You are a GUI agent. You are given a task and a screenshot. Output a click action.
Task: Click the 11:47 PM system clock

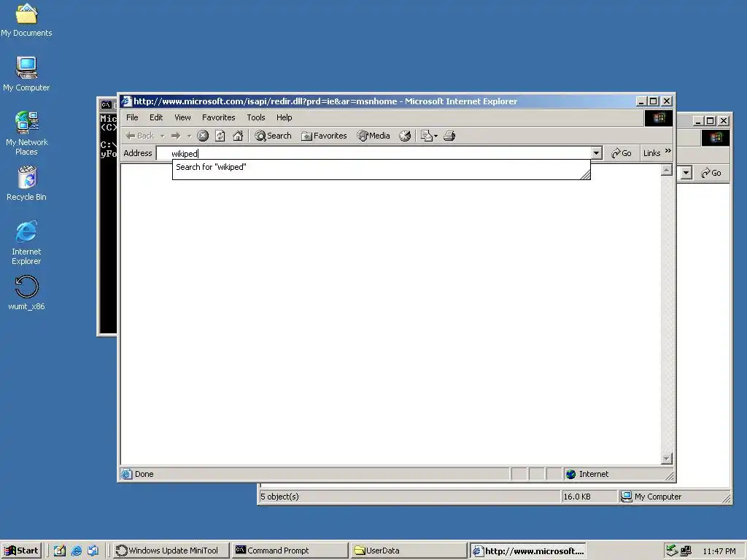719,551
